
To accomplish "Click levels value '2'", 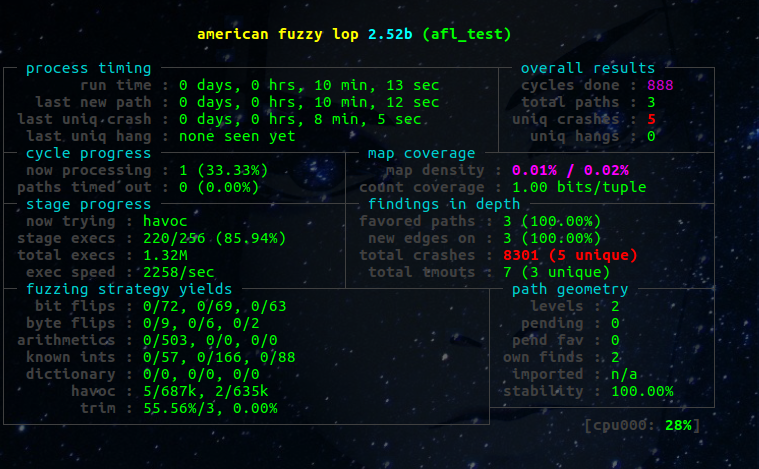I will [615, 306].
